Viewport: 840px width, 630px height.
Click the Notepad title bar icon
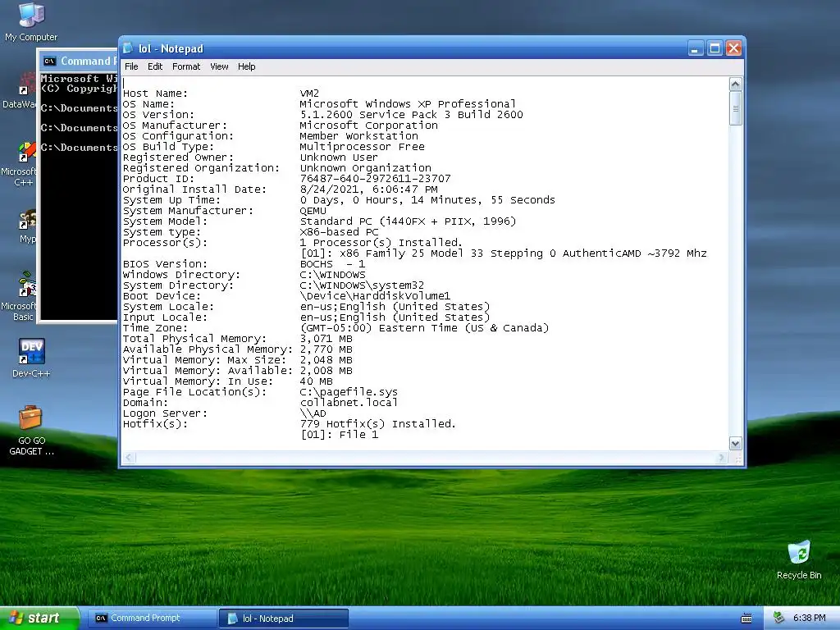click(128, 48)
